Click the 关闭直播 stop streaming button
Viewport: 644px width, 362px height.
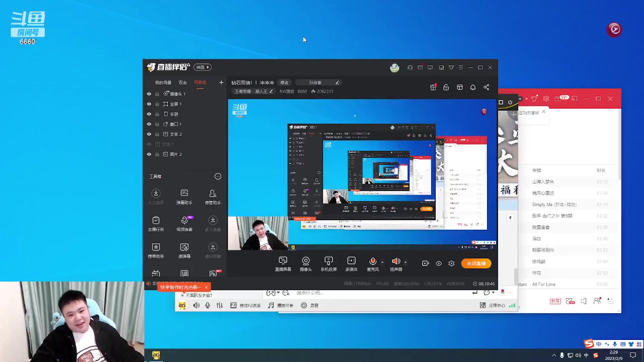476,263
